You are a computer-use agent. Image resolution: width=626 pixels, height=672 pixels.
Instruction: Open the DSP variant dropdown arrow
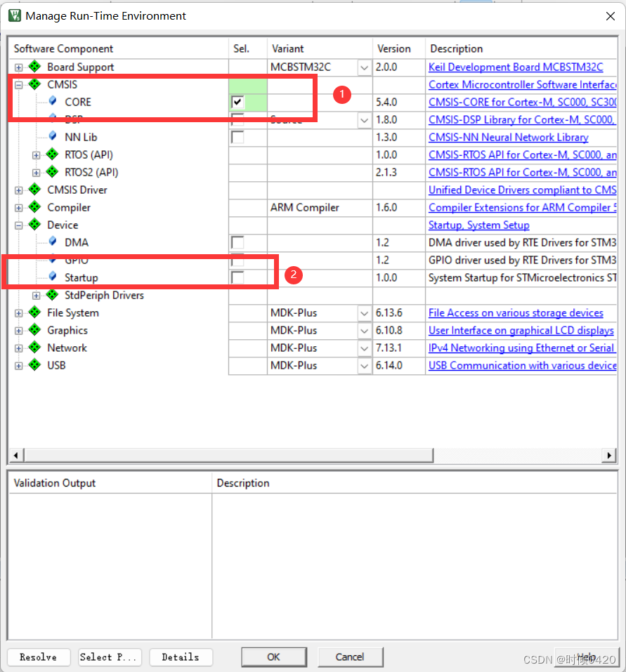(x=364, y=120)
